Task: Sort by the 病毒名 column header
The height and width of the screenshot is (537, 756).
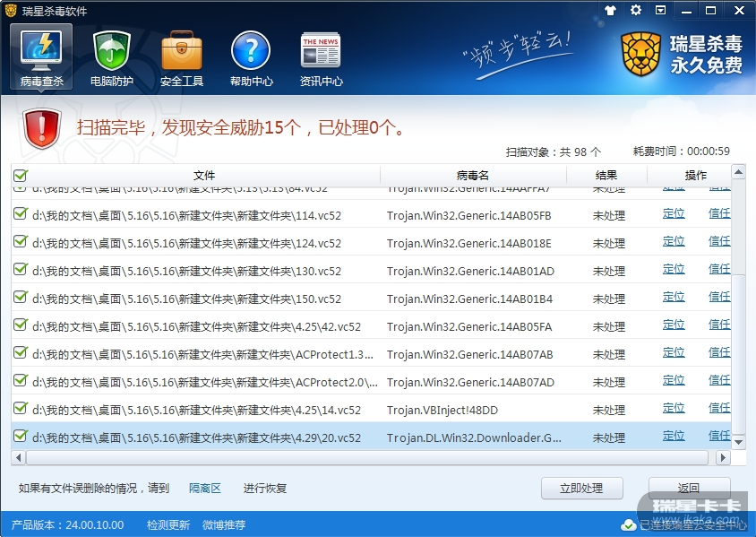Action: click(473, 176)
